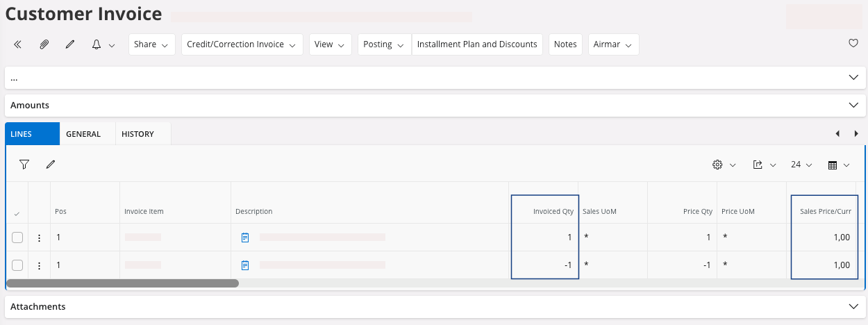This screenshot has width=868, height=325.
Task: Switch to the GENERAL tab
Action: (83, 134)
